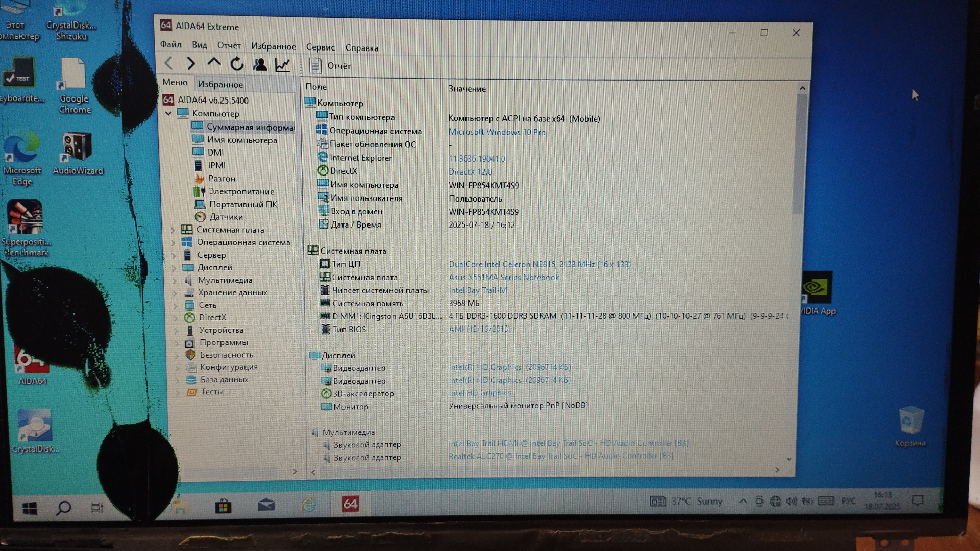Open the graph chart toolbar icon

[282, 65]
